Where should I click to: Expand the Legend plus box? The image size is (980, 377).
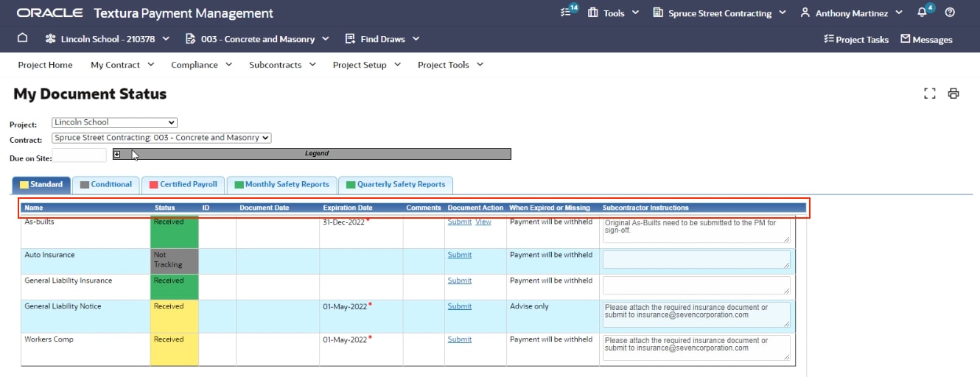point(116,154)
